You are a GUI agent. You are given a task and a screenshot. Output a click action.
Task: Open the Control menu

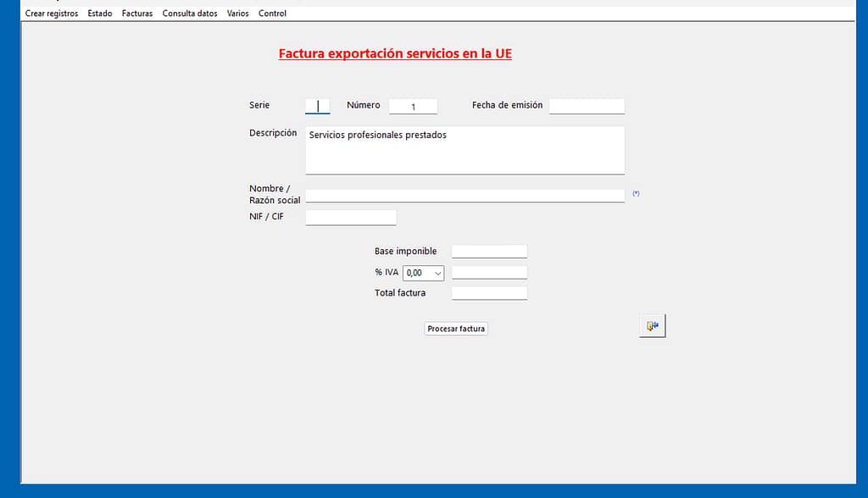[x=272, y=14]
